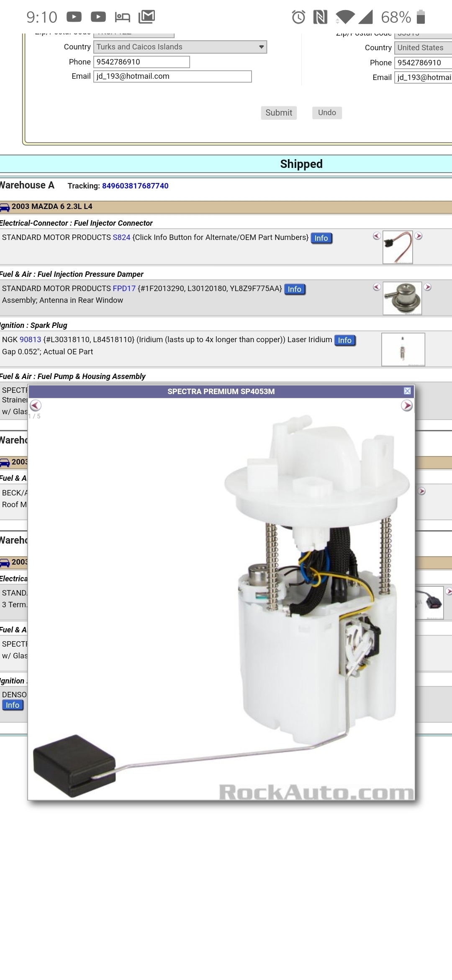Click Info button for NGK 90813
Image resolution: width=452 pixels, height=980 pixels.
tap(345, 340)
